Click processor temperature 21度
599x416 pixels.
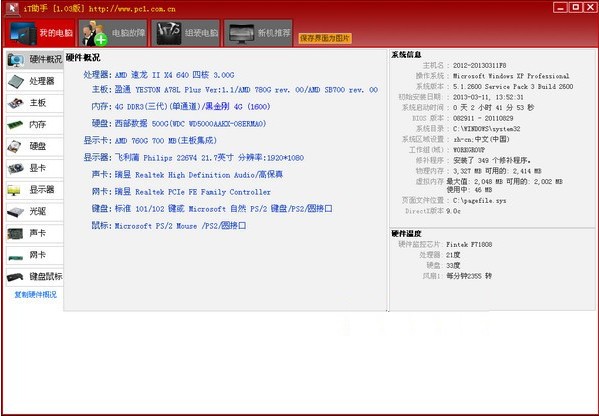click(x=453, y=255)
